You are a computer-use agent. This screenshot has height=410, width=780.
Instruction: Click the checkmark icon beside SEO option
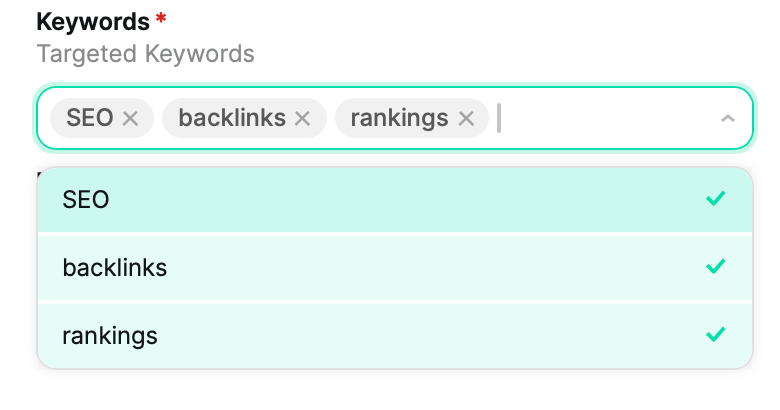715,199
